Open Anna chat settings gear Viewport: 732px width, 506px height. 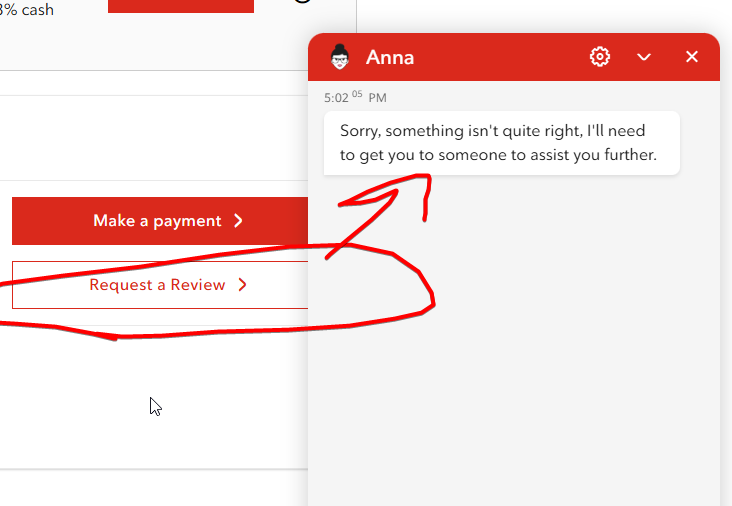click(x=599, y=57)
